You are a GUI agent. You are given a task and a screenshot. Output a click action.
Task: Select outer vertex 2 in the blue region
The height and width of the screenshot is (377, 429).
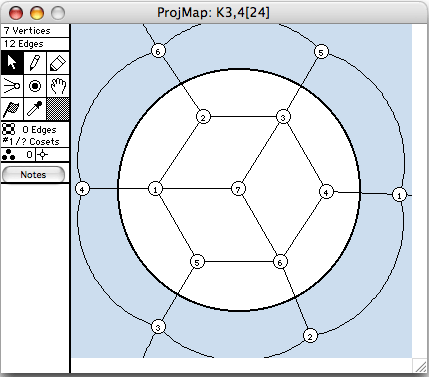[x=310, y=336]
